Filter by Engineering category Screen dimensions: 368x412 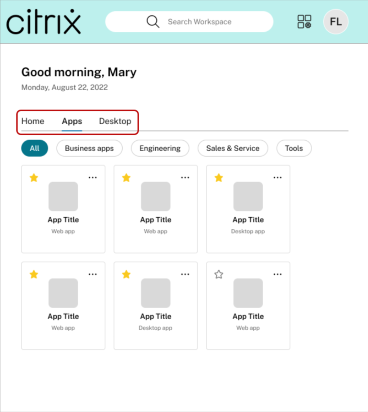click(160, 148)
